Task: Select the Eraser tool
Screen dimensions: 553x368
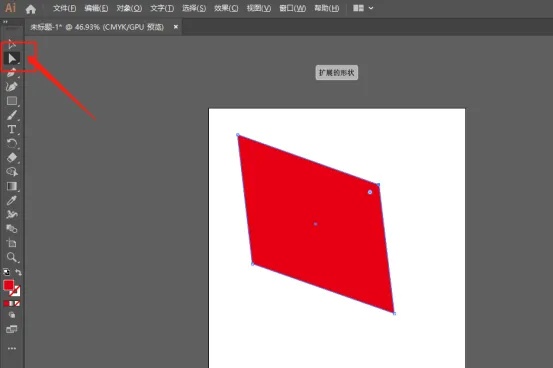Action: pos(12,157)
